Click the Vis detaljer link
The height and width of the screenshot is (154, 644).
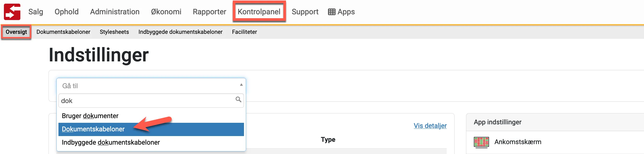[x=430, y=126]
